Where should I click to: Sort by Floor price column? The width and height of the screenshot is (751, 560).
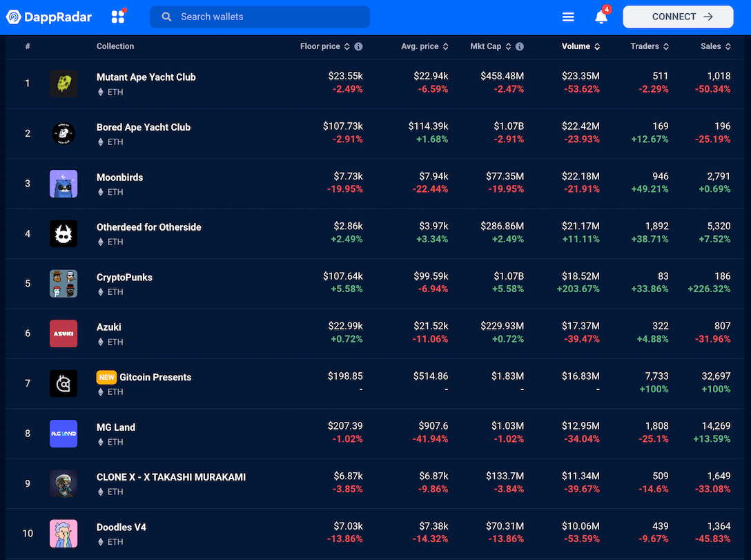coord(325,46)
